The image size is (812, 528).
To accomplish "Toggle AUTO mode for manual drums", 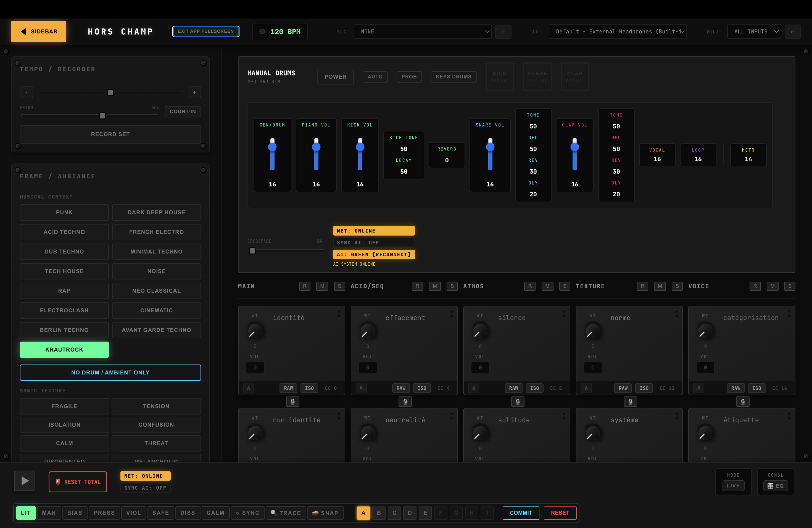I will tap(375, 77).
